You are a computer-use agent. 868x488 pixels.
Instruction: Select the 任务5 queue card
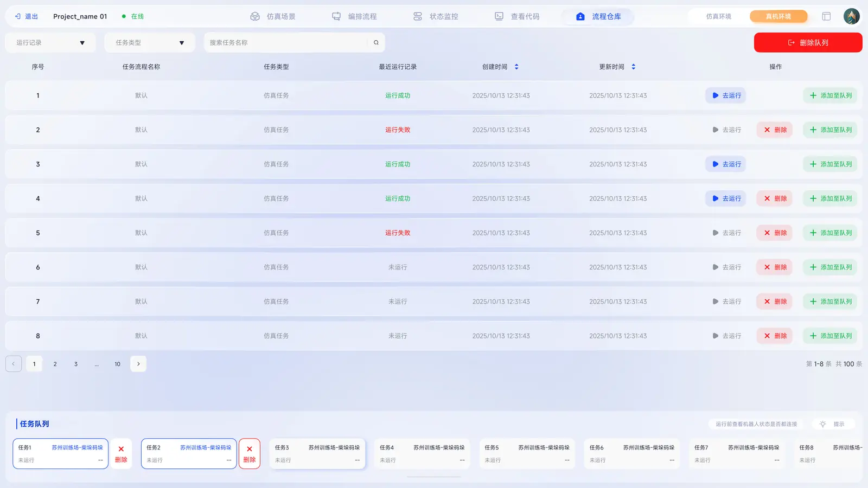[527, 454]
